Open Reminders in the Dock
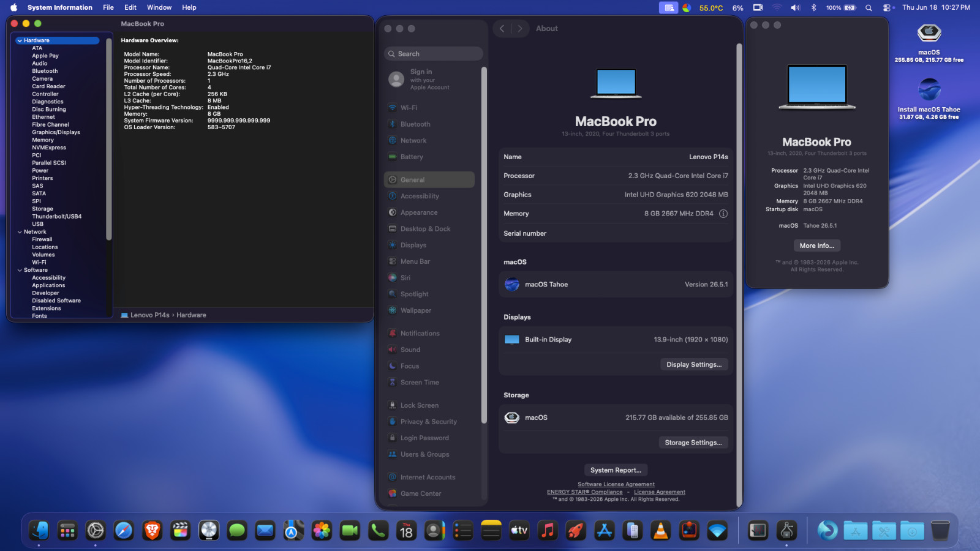 pyautogui.click(x=462, y=530)
